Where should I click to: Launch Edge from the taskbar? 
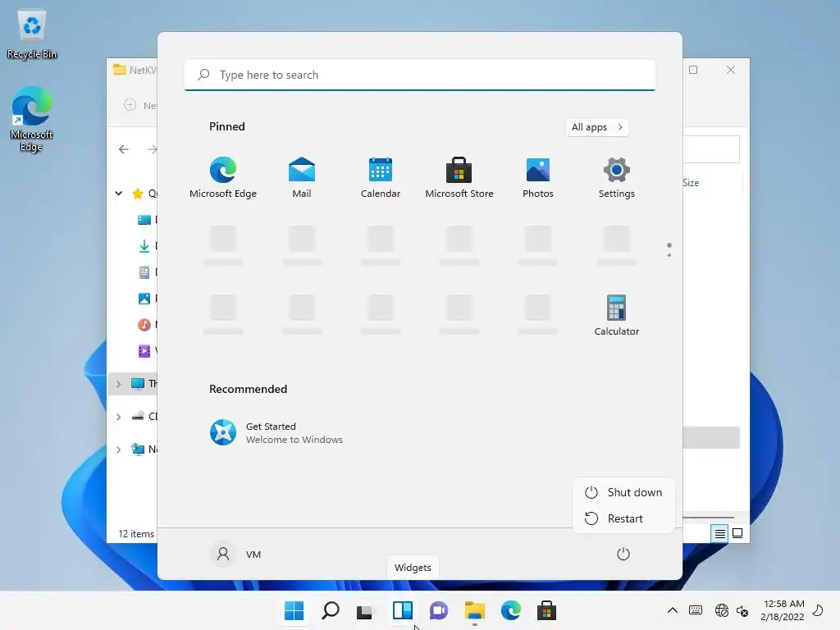pos(510,610)
